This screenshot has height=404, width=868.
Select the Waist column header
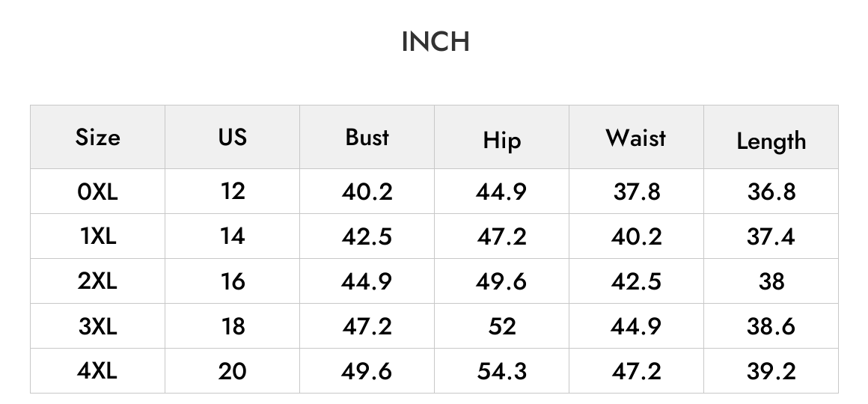click(x=636, y=138)
